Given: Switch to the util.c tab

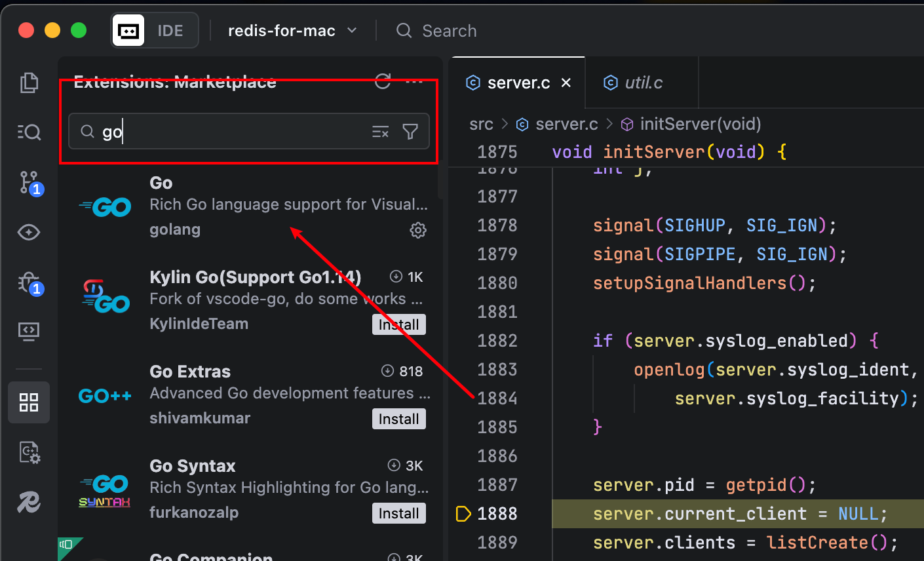Looking at the screenshot, I should [642, 83].
